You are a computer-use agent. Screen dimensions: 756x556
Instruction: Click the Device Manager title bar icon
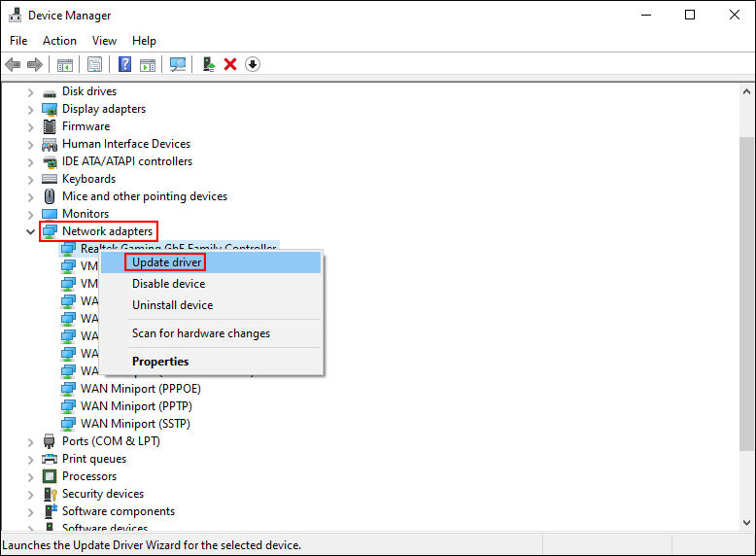(15, 16)
